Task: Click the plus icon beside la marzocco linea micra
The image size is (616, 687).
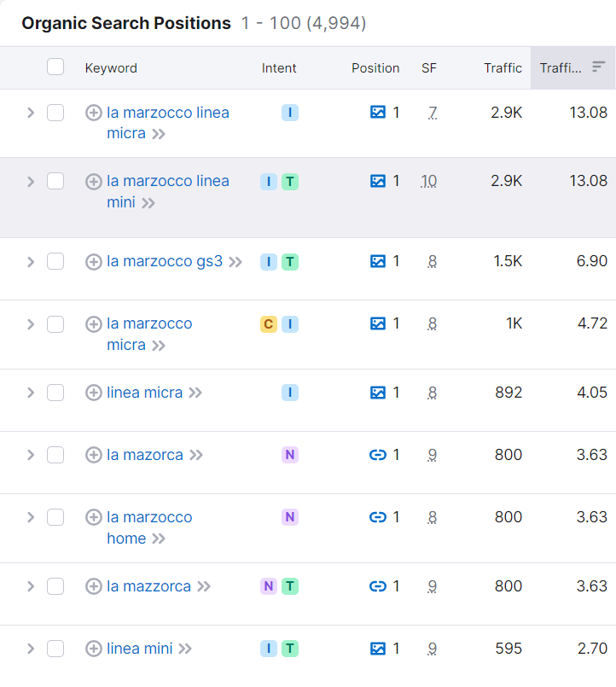Action: tap(93, 113)
